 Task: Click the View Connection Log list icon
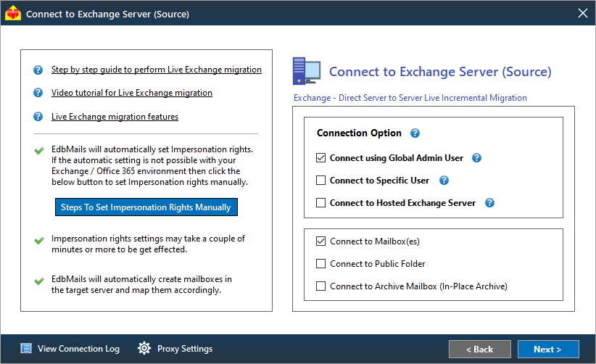click(x=26, y=349)
